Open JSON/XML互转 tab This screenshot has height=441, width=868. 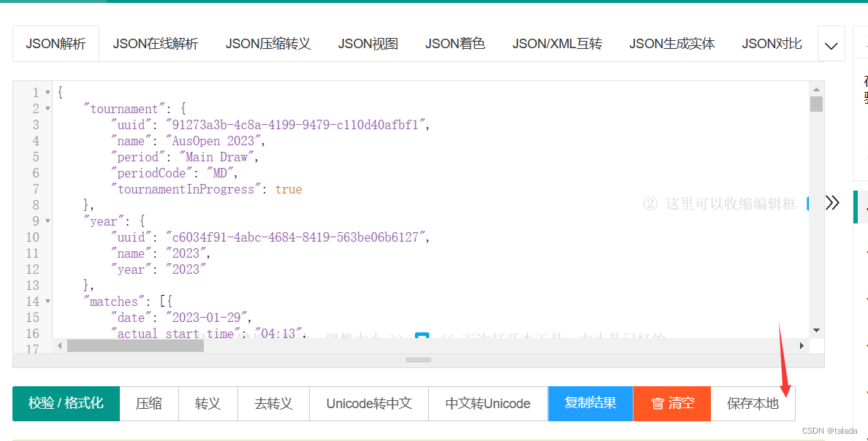tap(557, 44)
